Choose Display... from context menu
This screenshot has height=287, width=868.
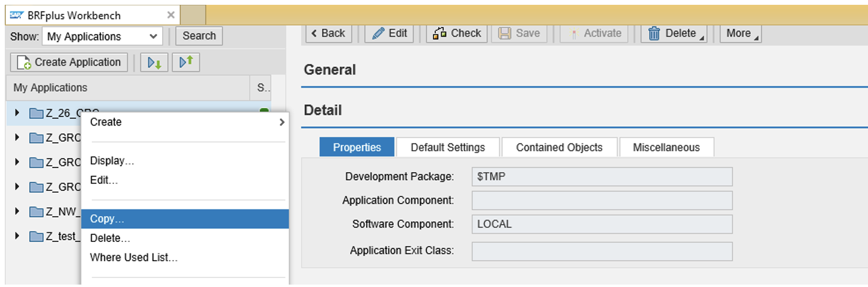click(185, 161)
